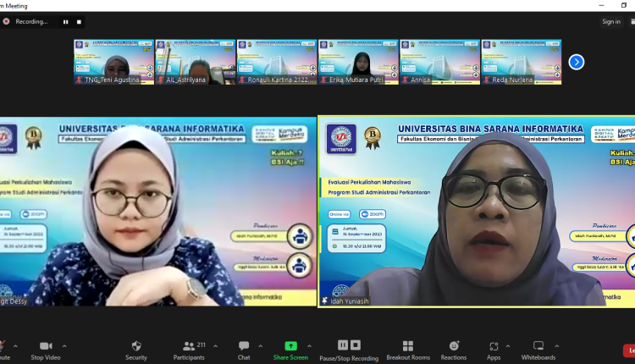Click the Idah Yuniasih speaker video
Viewport: 635px width, 364px height.
coord(477,212)
